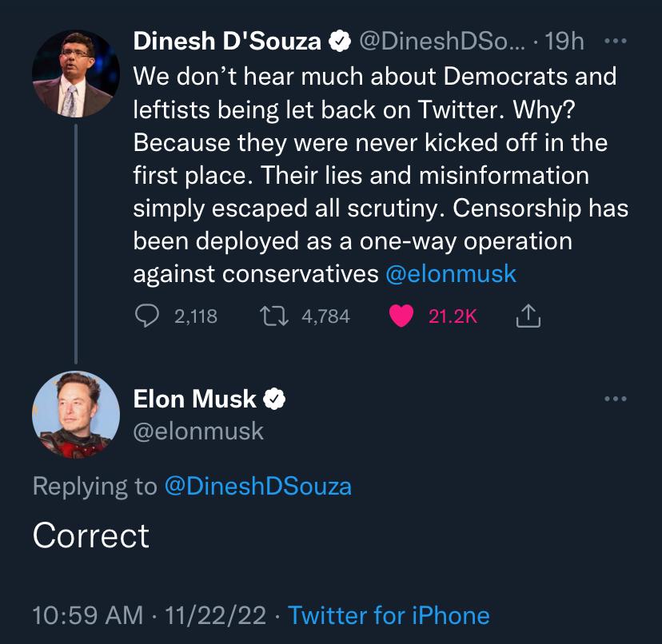Open the @DineshDSouza link after Replying to
The width and height of the screenshot is (662, 644).
pos(258,486)
